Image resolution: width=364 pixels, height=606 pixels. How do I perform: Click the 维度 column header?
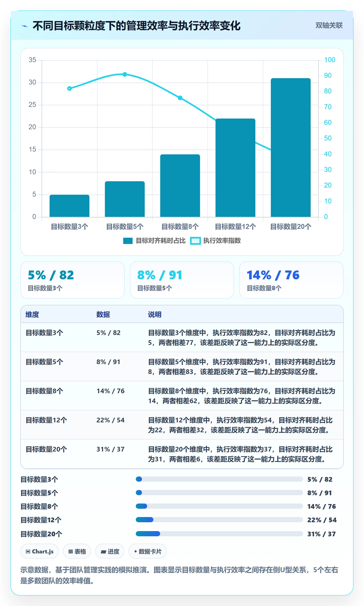(x=32, y=314)
